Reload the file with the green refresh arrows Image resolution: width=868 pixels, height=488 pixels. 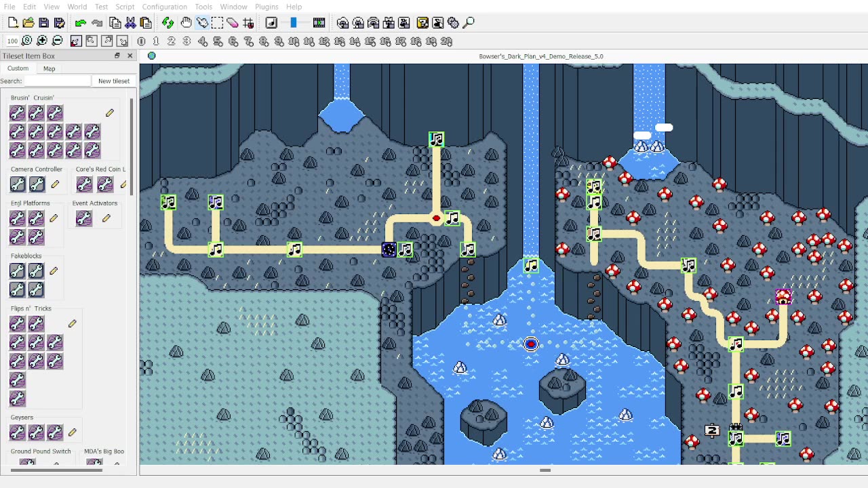coord(167,23)
